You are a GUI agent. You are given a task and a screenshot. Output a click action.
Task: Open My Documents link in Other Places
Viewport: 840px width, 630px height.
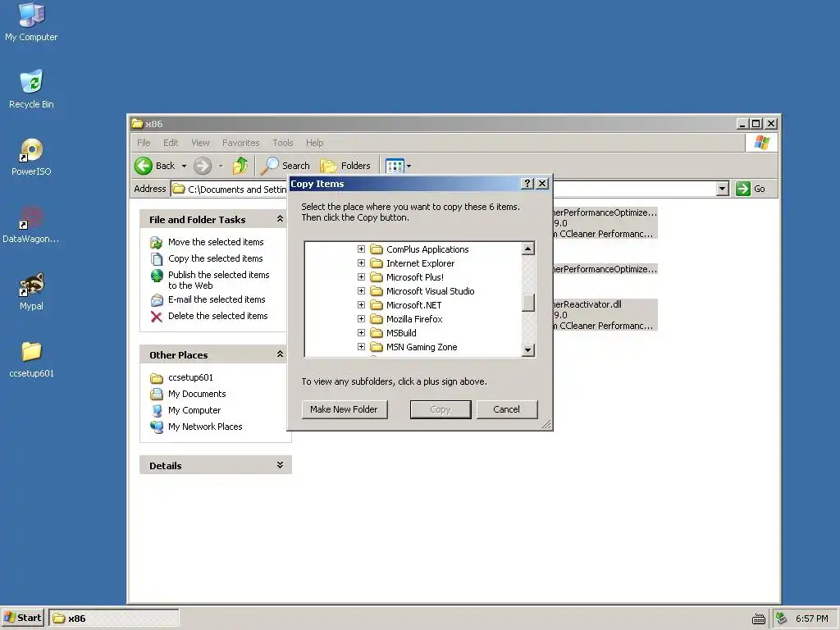tap(197, 394)
